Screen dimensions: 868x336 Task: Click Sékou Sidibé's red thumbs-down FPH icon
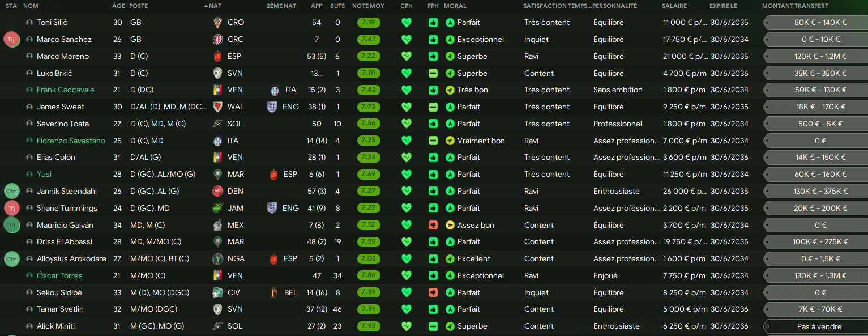433,293
